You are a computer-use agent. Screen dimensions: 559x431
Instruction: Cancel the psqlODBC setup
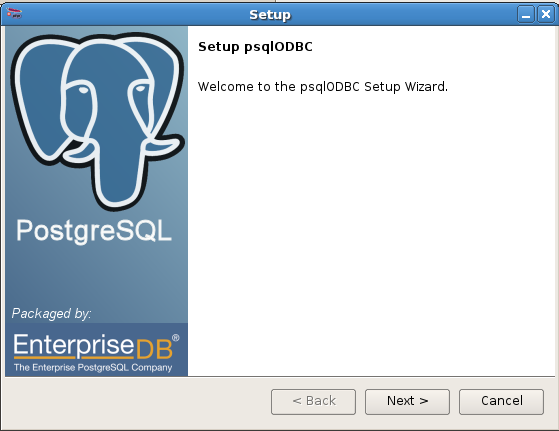[x=501, y=402]
